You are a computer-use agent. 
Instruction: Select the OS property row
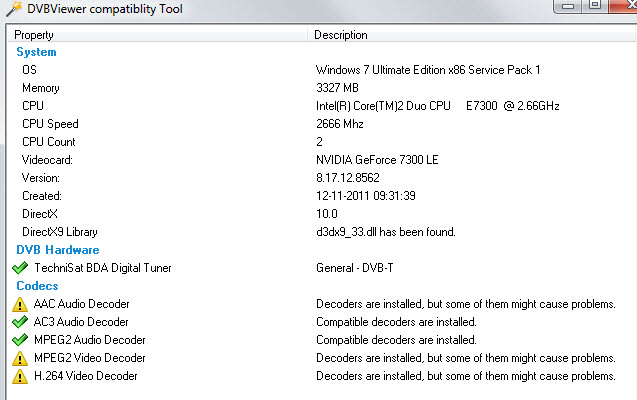29,70
